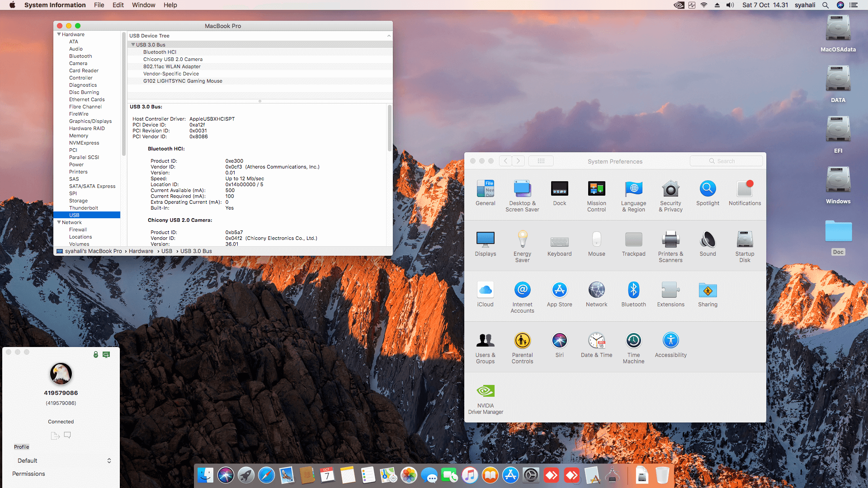Screen dimensions: 868x488
Task: Open the Bluetooth preference pane
Action: [x=633, y=291]
